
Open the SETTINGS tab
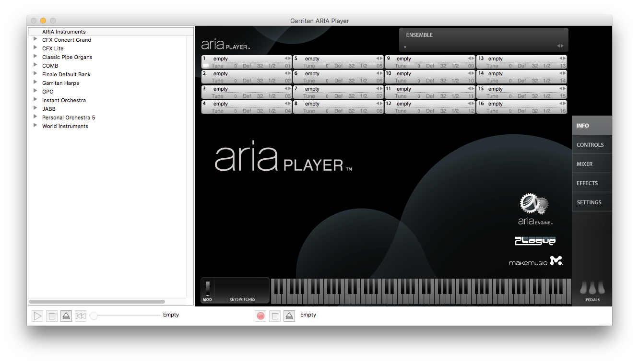pos(592,202)
